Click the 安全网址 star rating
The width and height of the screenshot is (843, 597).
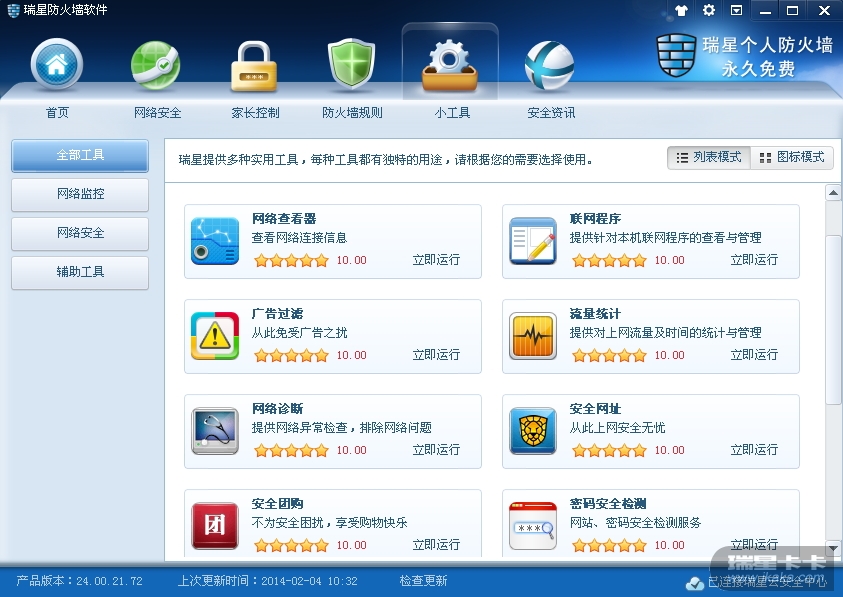click(609, 451)
